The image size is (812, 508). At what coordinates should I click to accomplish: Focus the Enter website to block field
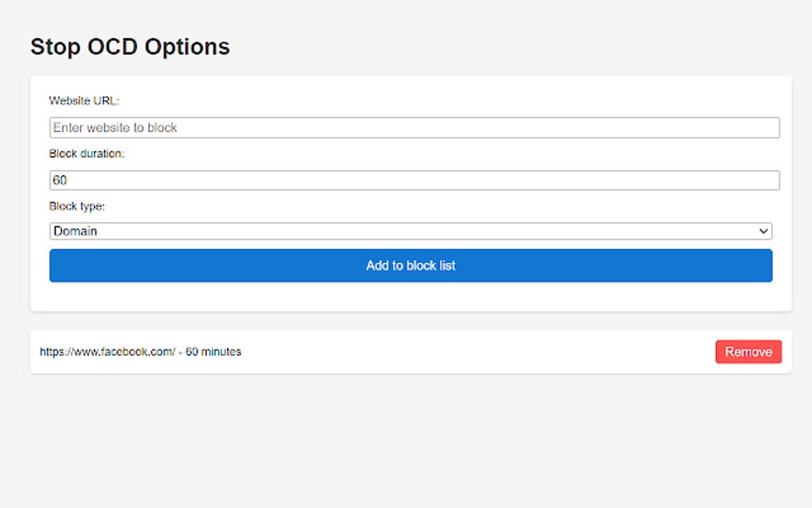[410, 127]
